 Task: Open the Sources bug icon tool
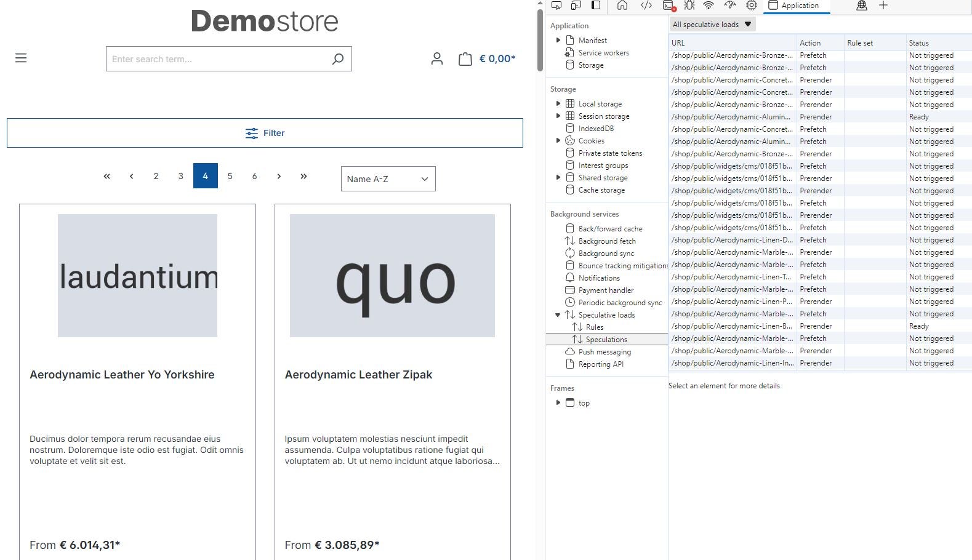(689, 6)
